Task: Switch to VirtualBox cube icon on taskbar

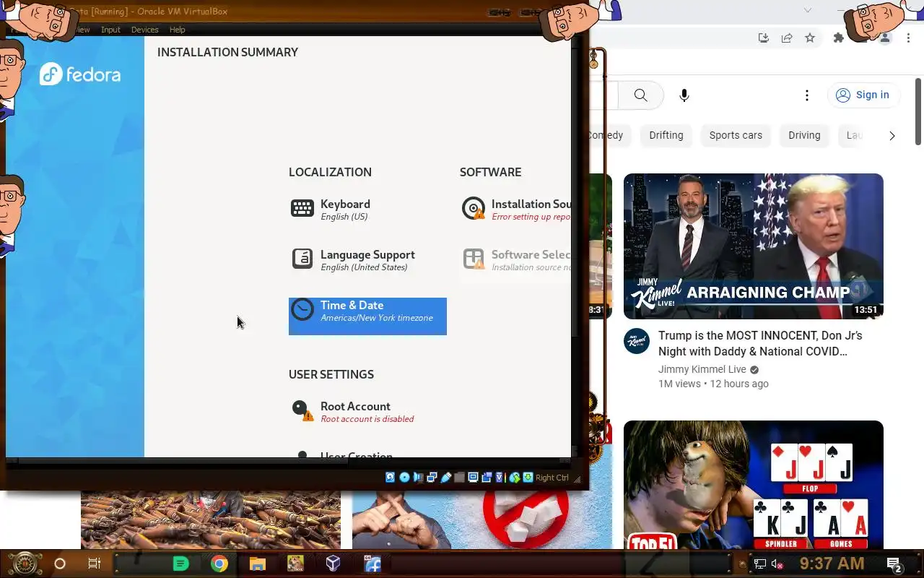Action: click(x=333, y=564)
